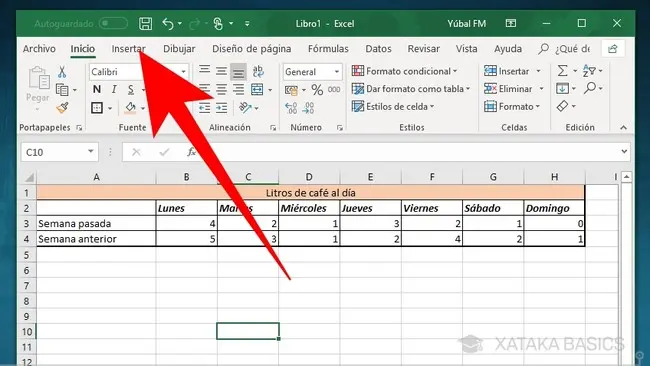Click accounting number format icon

291,90
